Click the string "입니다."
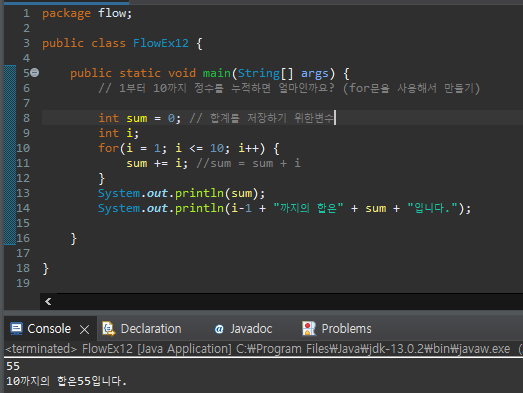Viewport: 523px width, 393px height. pyautogui.click(x=433, y=208)
